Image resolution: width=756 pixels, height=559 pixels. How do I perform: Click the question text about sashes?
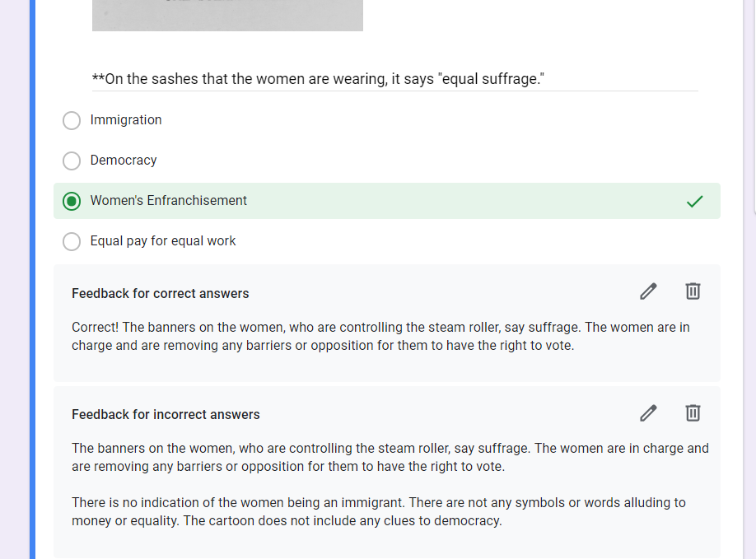318,79
